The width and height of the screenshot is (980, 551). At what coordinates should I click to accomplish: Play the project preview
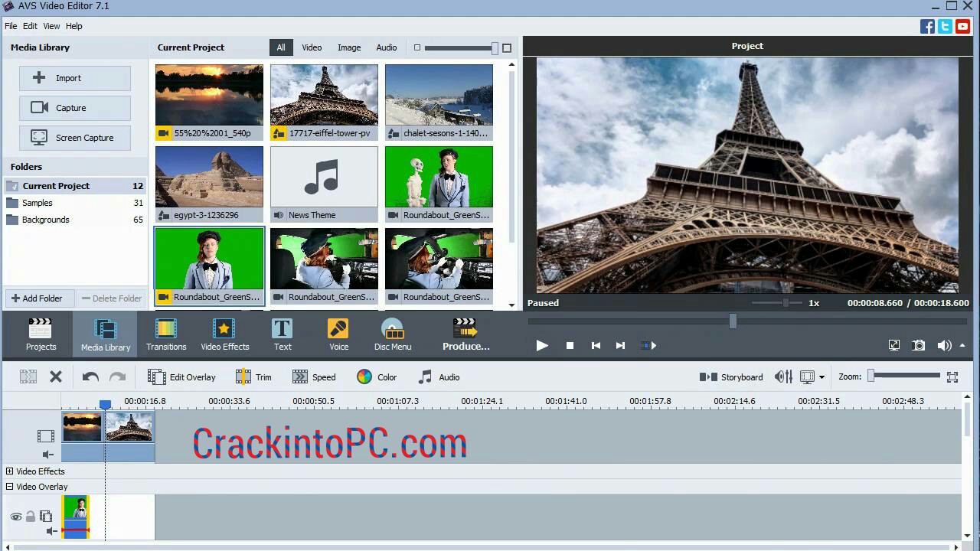tap(541, 345)
